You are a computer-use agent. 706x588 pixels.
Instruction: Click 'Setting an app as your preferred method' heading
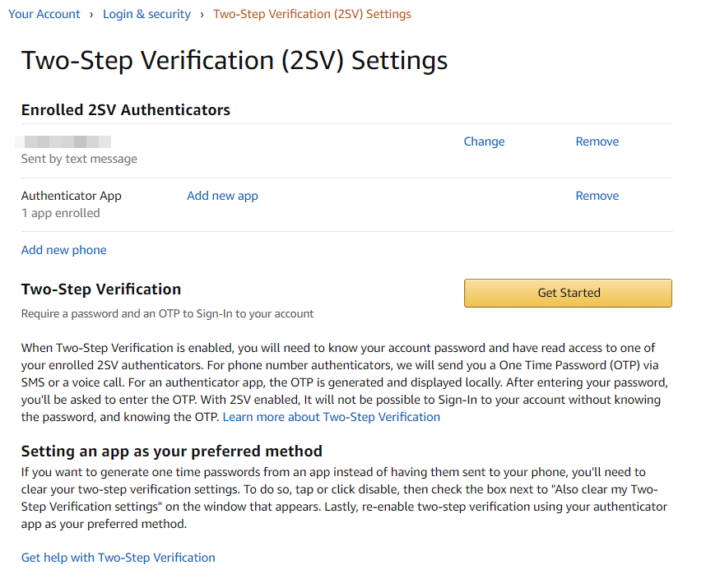click(x=171, y=451)
